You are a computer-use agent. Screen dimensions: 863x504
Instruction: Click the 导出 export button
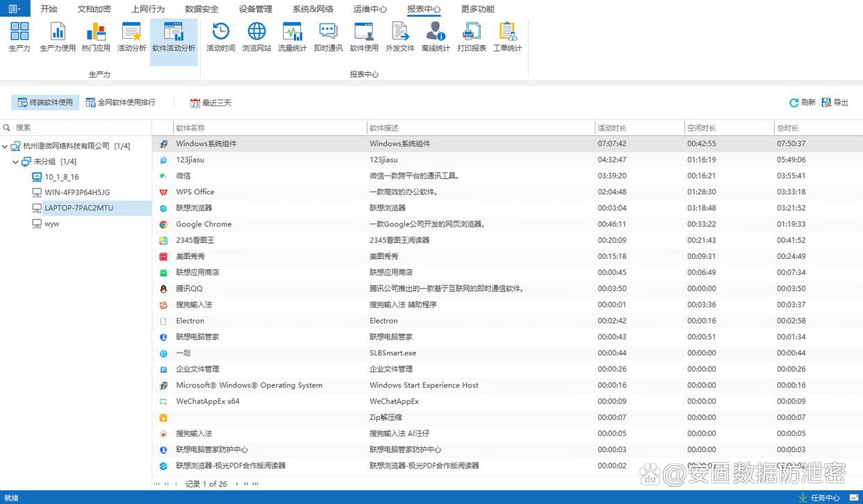coord(835,103)
